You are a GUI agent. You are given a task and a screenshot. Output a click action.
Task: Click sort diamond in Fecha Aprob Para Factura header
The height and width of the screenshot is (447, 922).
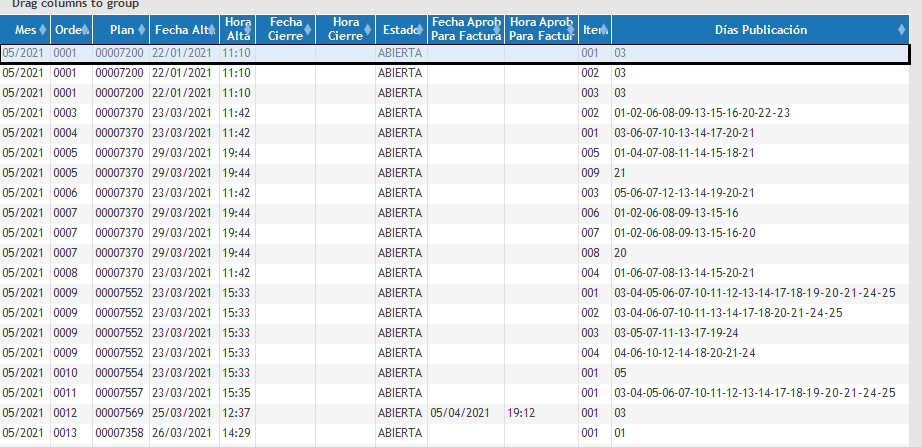pos(499,30)
